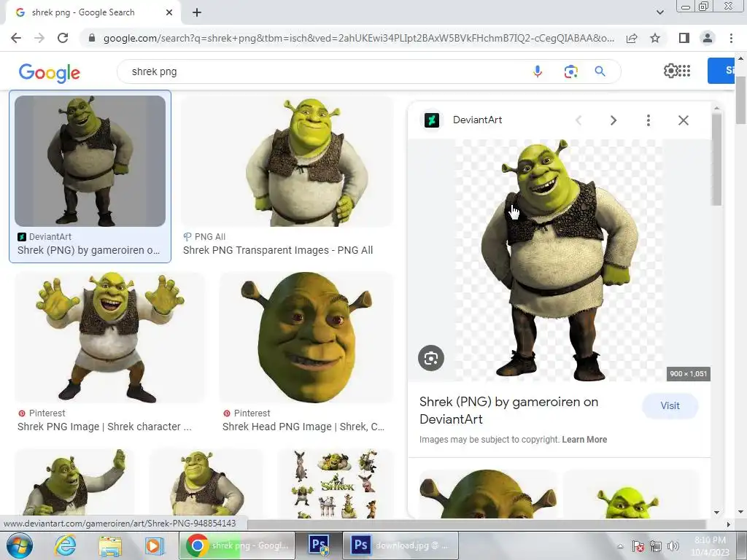
Task: Click the DeviantArt logo in preview panel
Action: pos(432,120)
